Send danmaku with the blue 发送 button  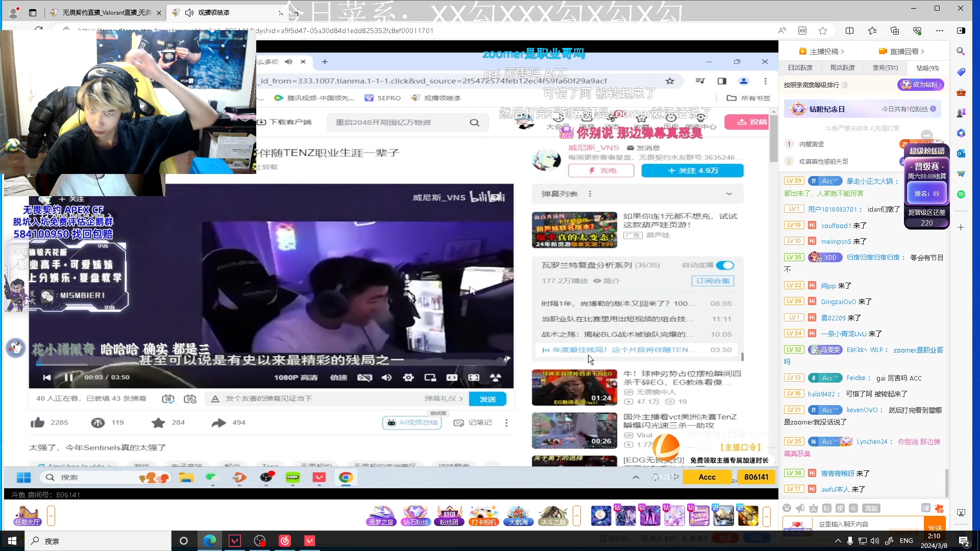pyautogui.click(x=487, y=399)
